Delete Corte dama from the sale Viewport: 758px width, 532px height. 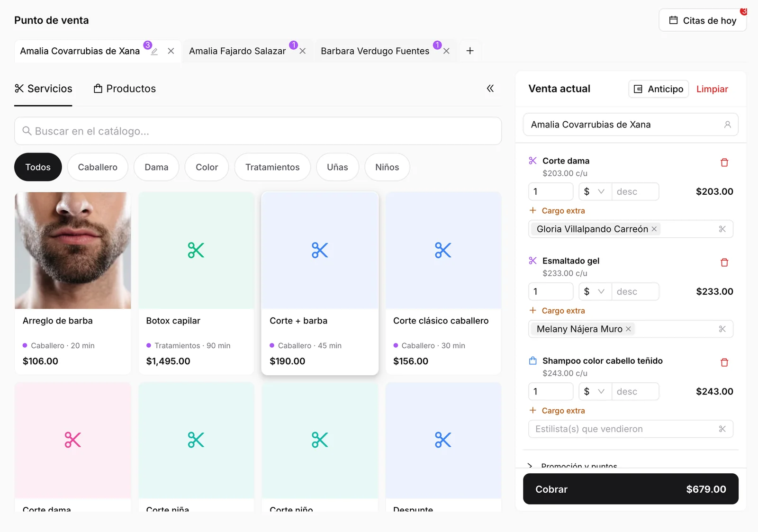point(724,162)
